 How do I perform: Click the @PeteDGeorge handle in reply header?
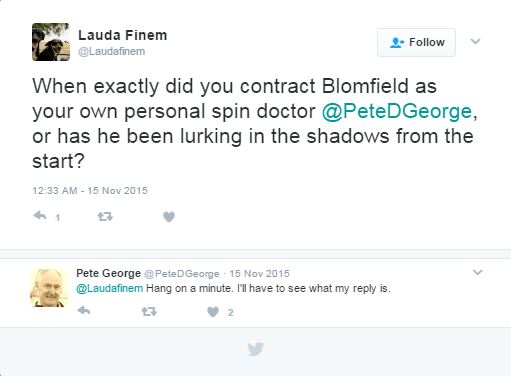(182, 274)
